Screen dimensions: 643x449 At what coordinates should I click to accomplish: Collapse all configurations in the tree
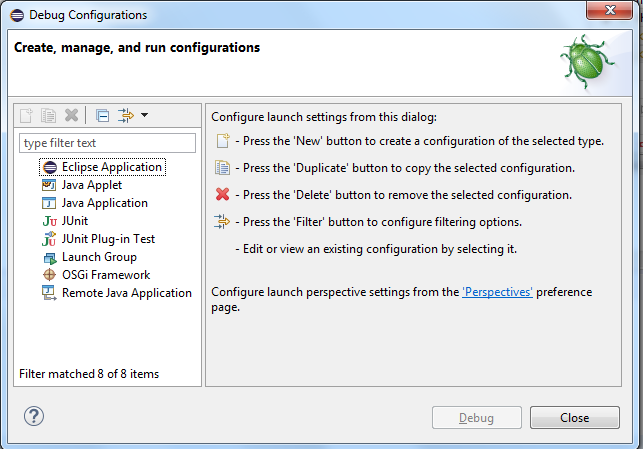[x=102, y=116]
